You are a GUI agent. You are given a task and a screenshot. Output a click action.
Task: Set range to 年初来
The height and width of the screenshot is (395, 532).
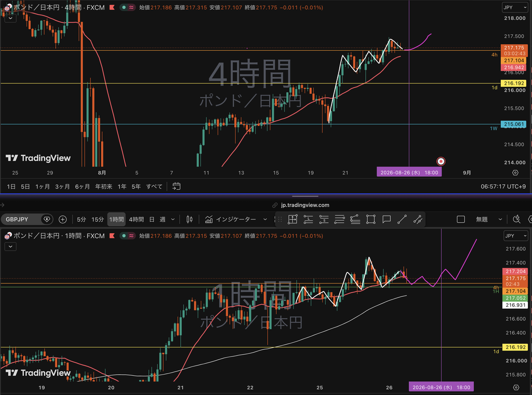pos(103,186)
